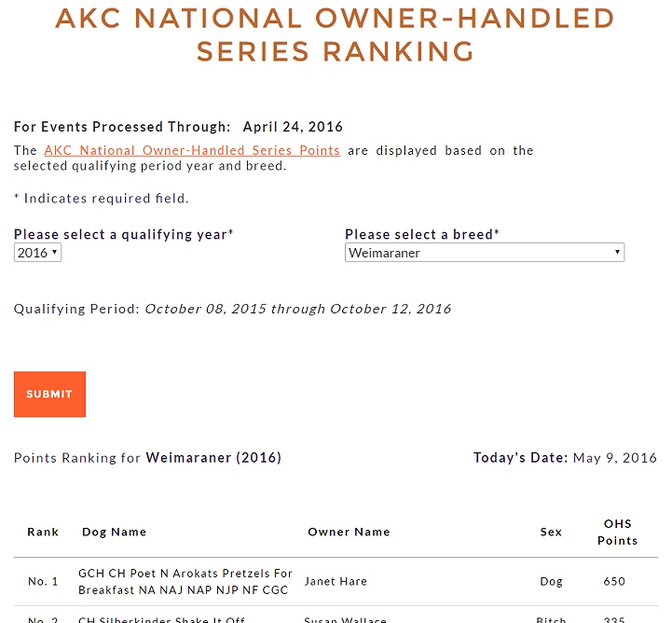
Task: Click the Points Ranking for Weimaraner (2016) heading
Action: [148, 458]
